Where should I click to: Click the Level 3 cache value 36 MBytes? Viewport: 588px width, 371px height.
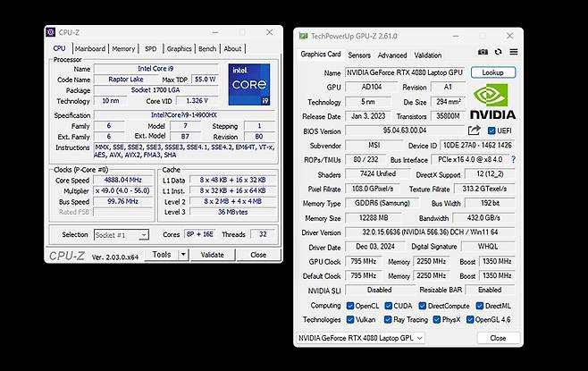tap(233, 212)
